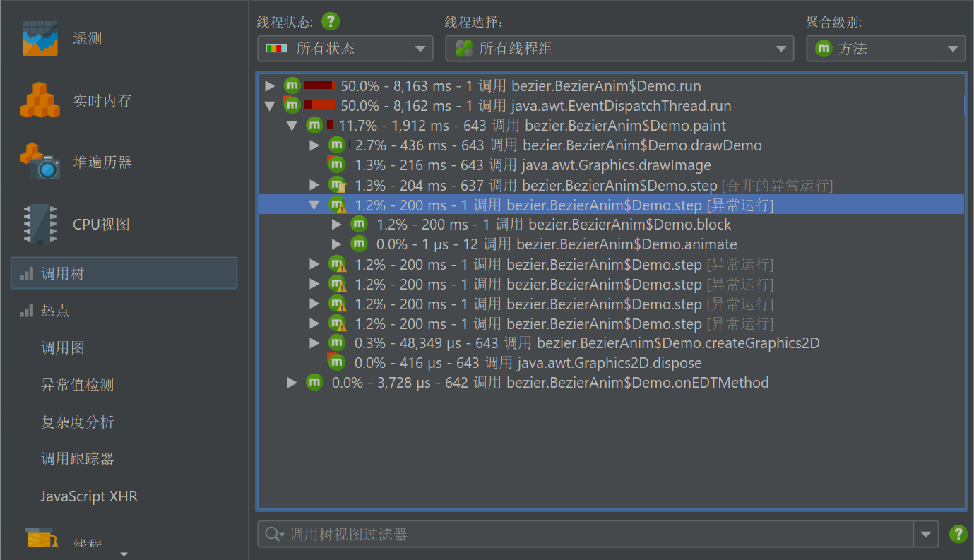Select the CPU视图 chip icon
This screenshot has height=560, width=974.
tap(40, 224)
